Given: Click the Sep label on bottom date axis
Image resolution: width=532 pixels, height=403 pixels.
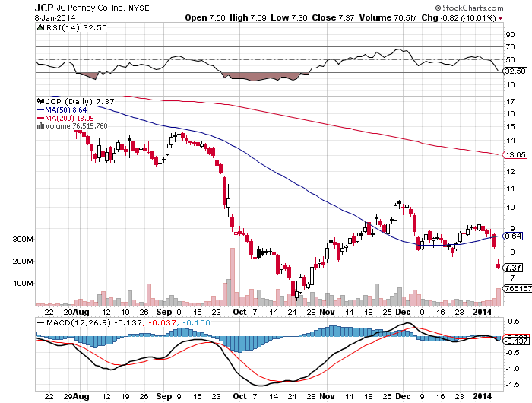Looking at the screenshot, I should pos(164,397).
